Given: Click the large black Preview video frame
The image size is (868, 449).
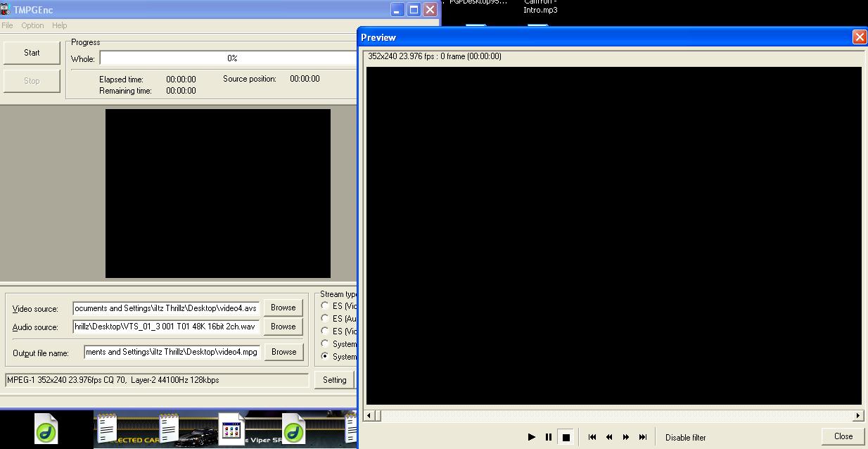Looking at the screenshot, I should point(614,236).
